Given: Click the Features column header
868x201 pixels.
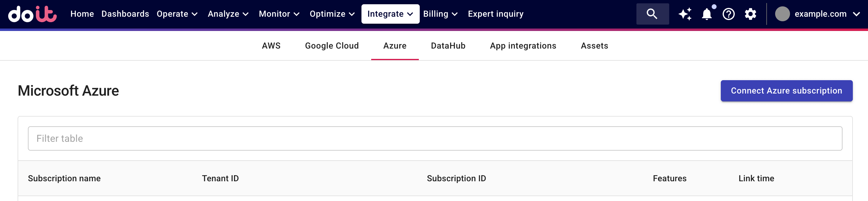Looking at the screenshot, I should [x=669, y=178].
